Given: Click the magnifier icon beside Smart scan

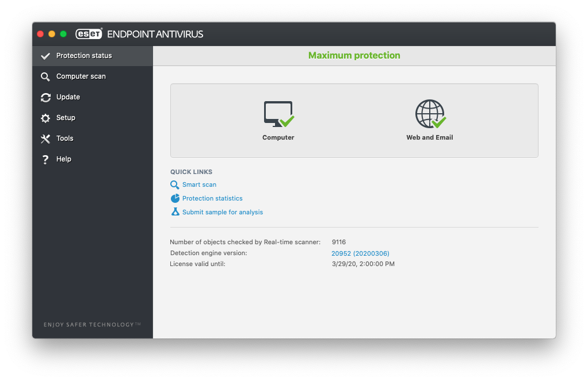Looking at the screenshot, I should tap(175, 184).
